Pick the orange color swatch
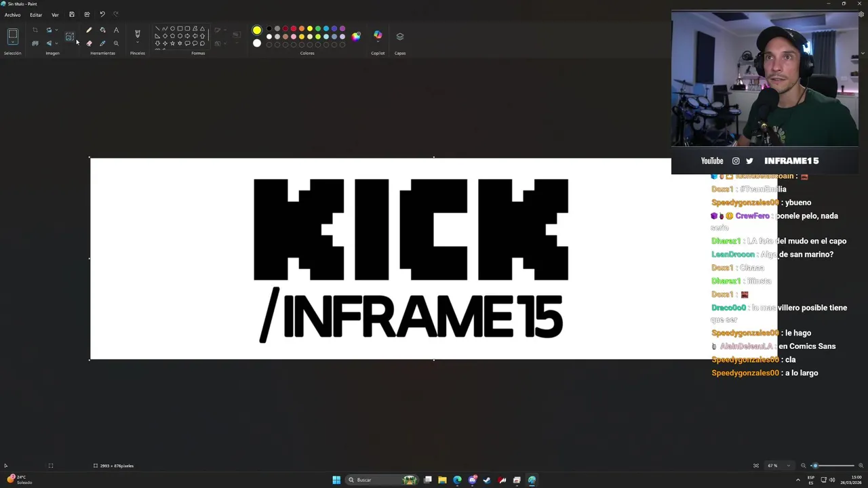868x488 pixels. tap(302, 28)
